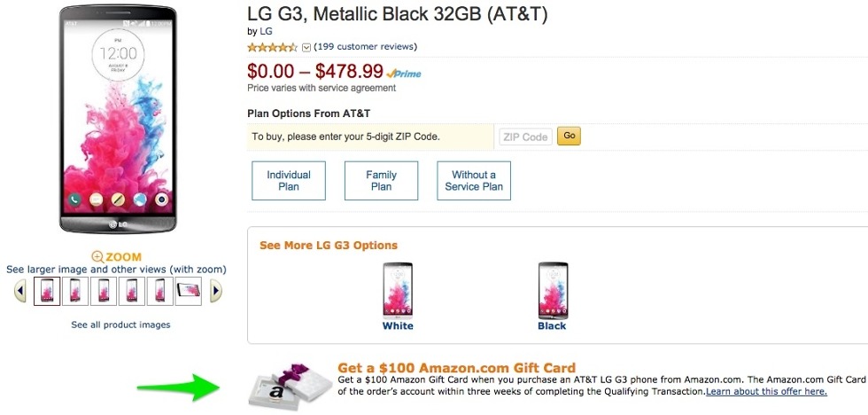The width and height of the screenshot is (868, 415).
Task: Open the See all product images link
Action: [x=120, y=325]
